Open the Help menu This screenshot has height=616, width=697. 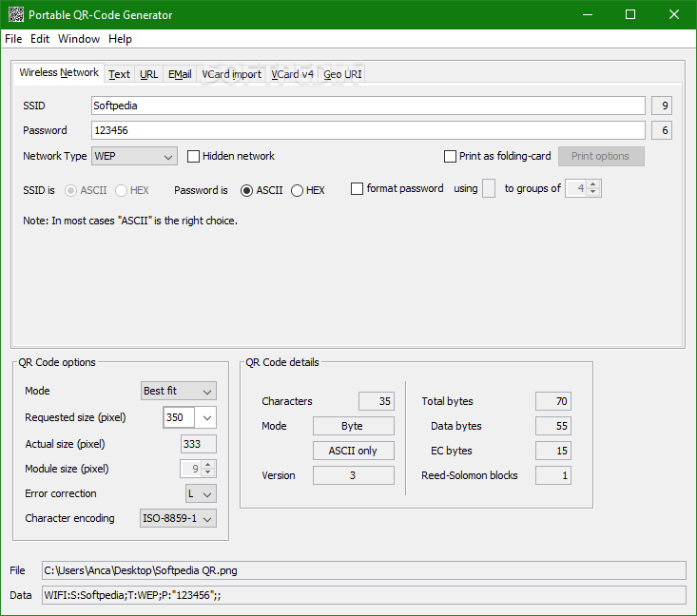pyautogui.click(x=120, y=39)
